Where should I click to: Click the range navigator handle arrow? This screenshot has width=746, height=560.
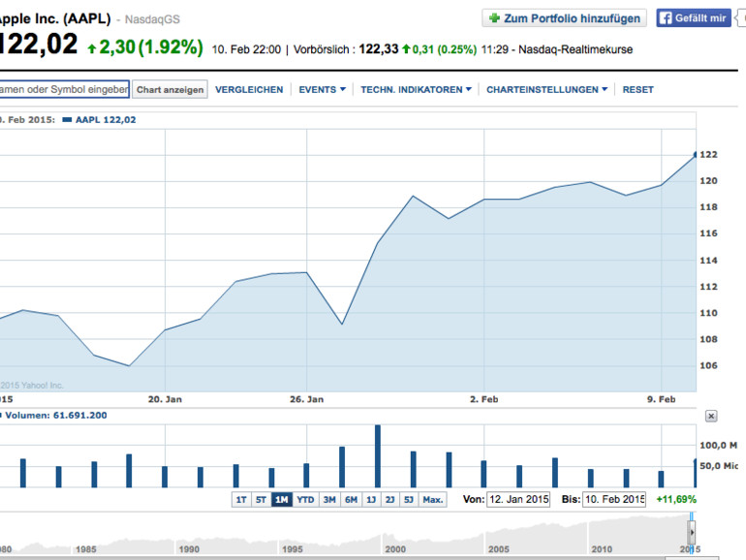pos(692,532)
